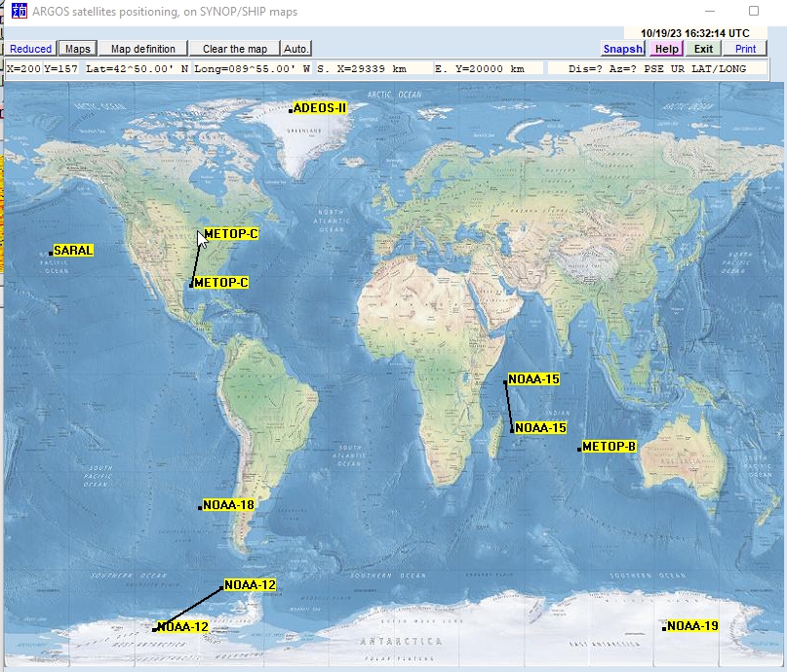Open Map definition
Image resolution: width=787 pixels, height=672 pixels.
click(143, 49)
